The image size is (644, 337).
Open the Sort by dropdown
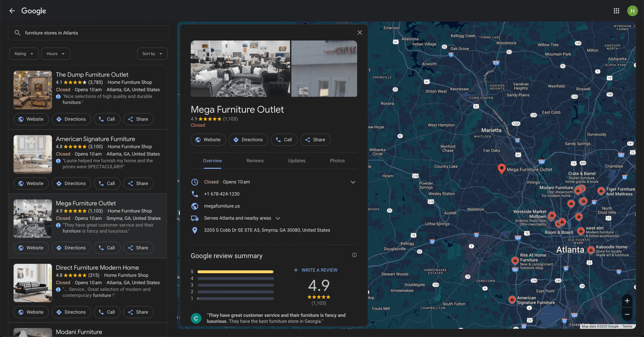(152, 54)
